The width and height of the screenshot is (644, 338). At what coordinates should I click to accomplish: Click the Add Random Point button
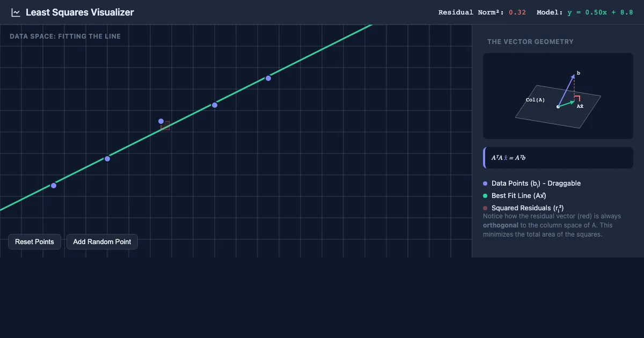(102, 242)
